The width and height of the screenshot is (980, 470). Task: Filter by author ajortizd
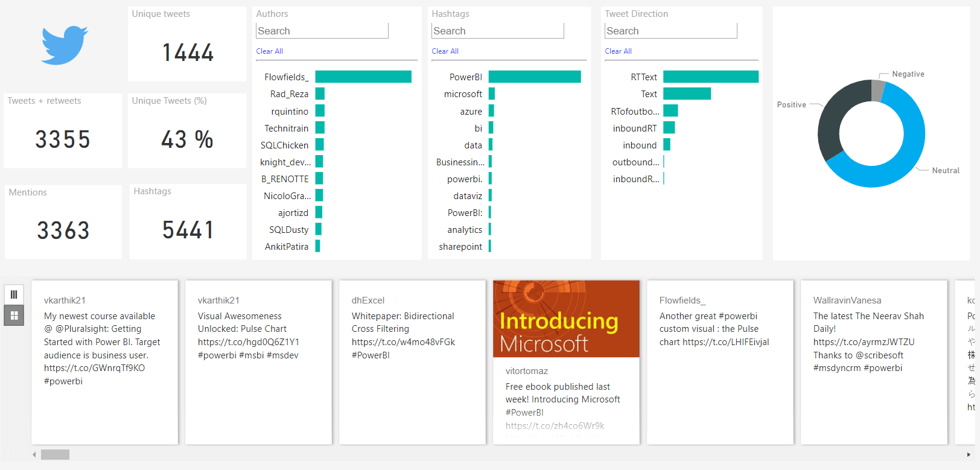pos(293,213)
